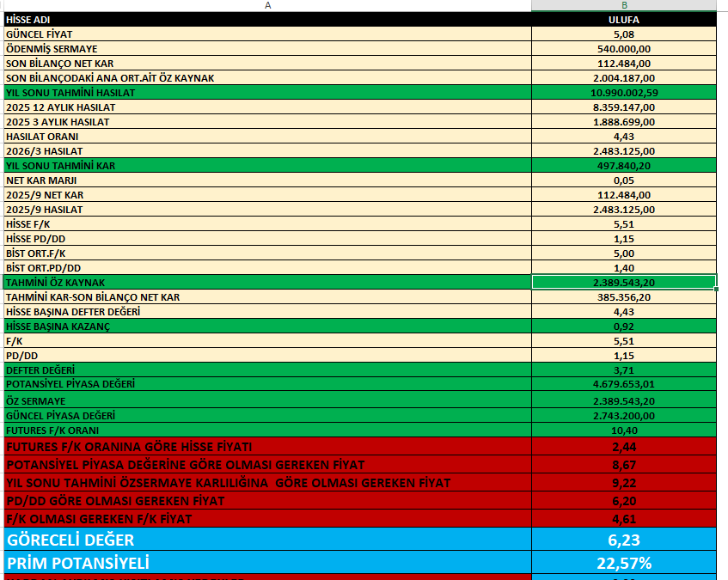Click the BİST ORT.F/K label cell
Image resolution: width=728 pixels, height=580 pixels.
click(x=267, y=253)
